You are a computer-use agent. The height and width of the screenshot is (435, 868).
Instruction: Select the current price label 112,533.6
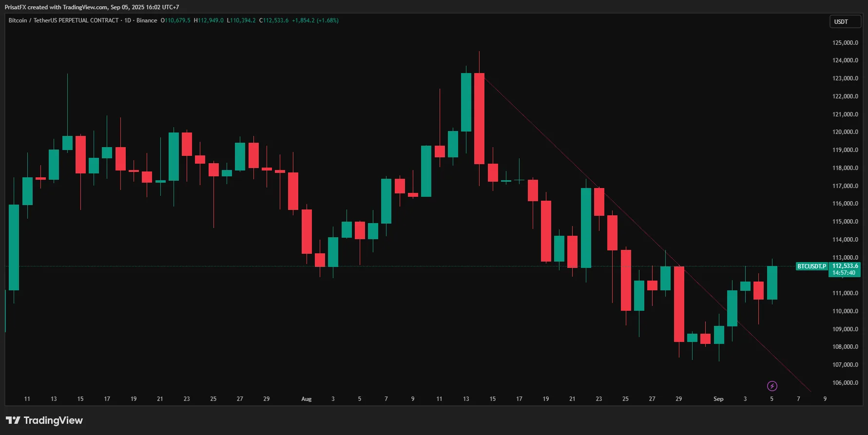845,266
